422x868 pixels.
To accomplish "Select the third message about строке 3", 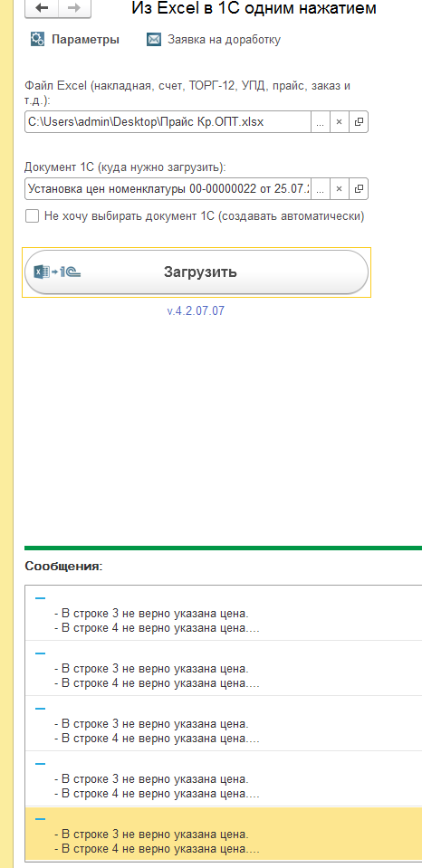I will pos(224,723).
